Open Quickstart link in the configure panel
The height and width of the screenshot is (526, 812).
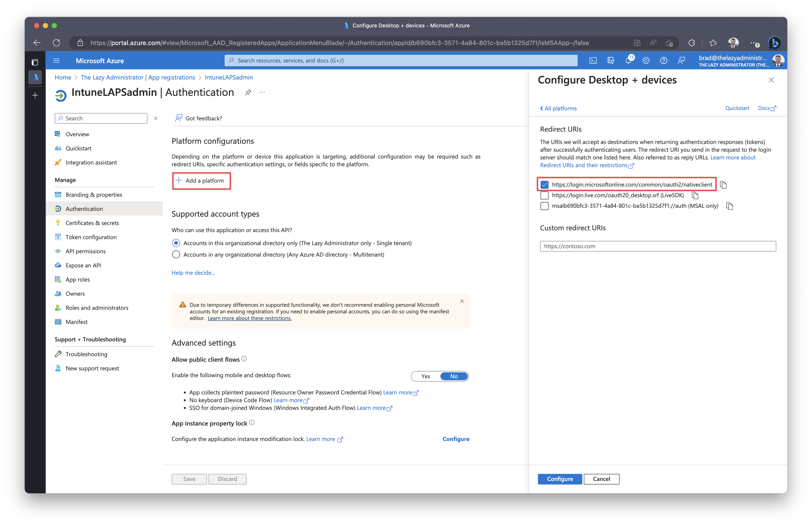click(x=737, y=108)
